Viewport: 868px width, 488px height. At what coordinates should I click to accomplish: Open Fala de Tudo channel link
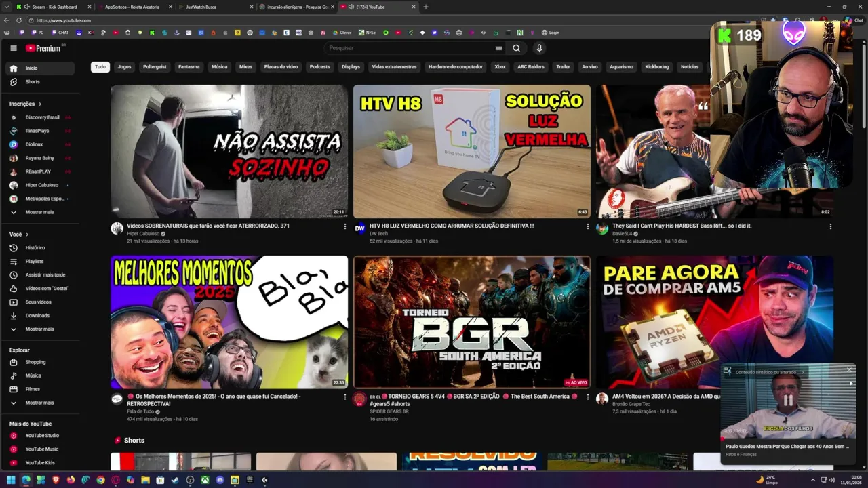(140, 411)
